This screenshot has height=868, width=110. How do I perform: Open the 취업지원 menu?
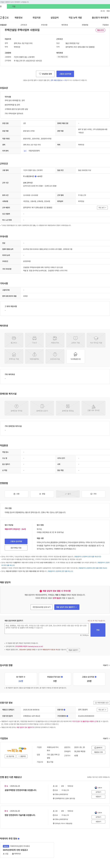(x=36, y=18)
